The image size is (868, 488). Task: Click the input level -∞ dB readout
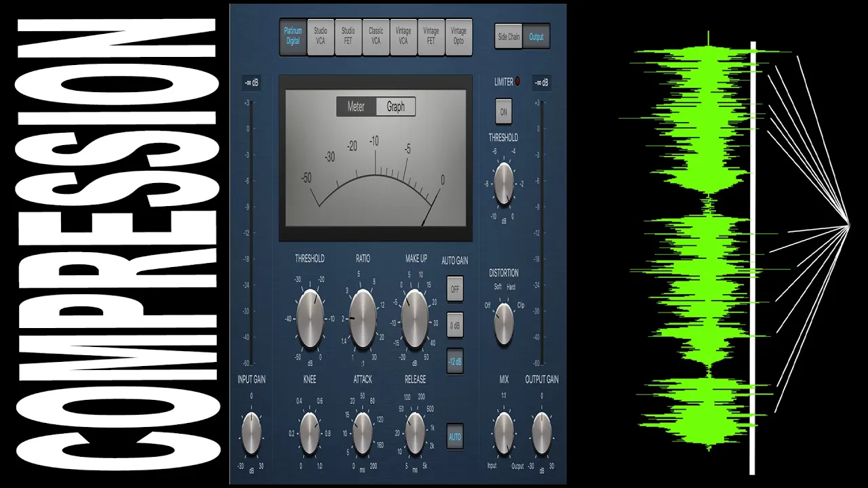pyautogui.click(x=251, y=83)
